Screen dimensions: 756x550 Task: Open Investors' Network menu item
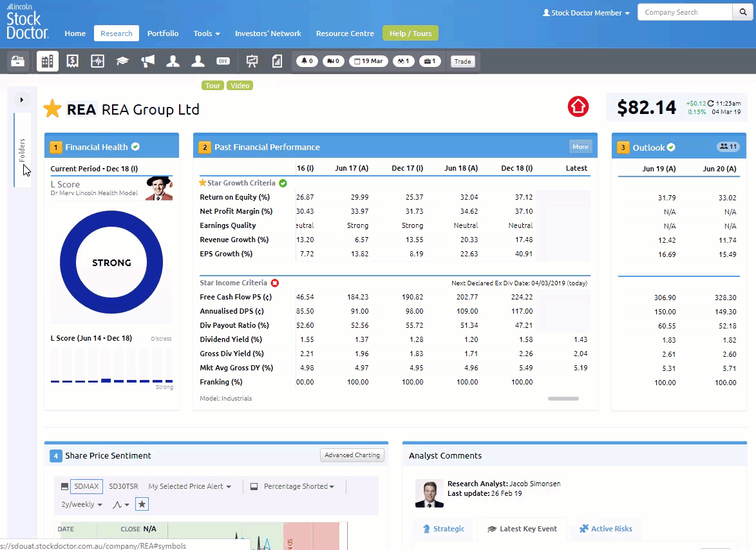268,33
